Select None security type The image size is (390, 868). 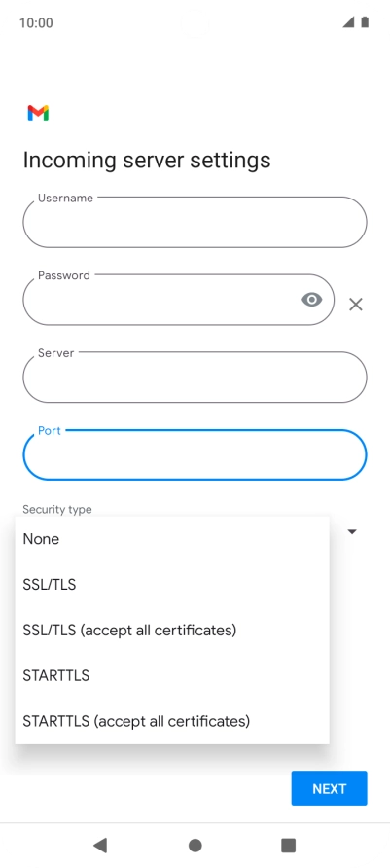pos(172,539)
